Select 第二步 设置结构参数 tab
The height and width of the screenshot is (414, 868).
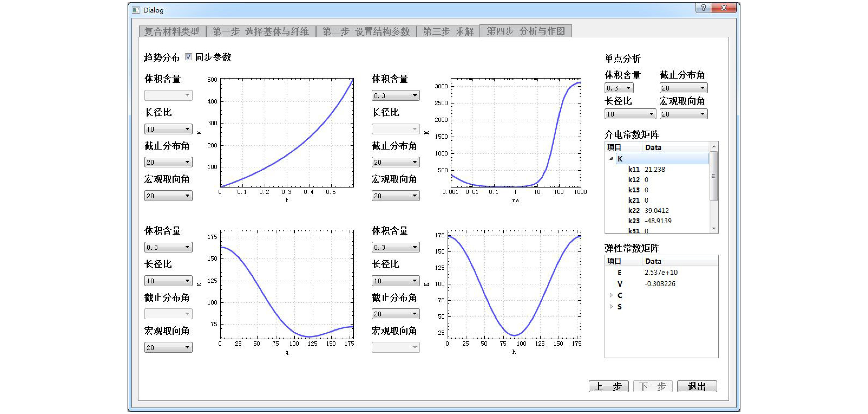[366, 32]
